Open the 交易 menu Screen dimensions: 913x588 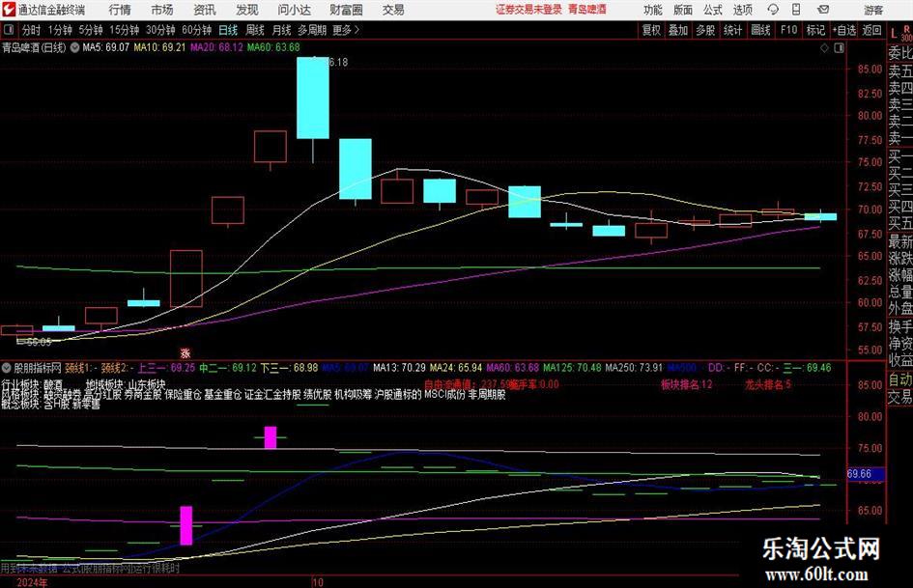point(393,10)
